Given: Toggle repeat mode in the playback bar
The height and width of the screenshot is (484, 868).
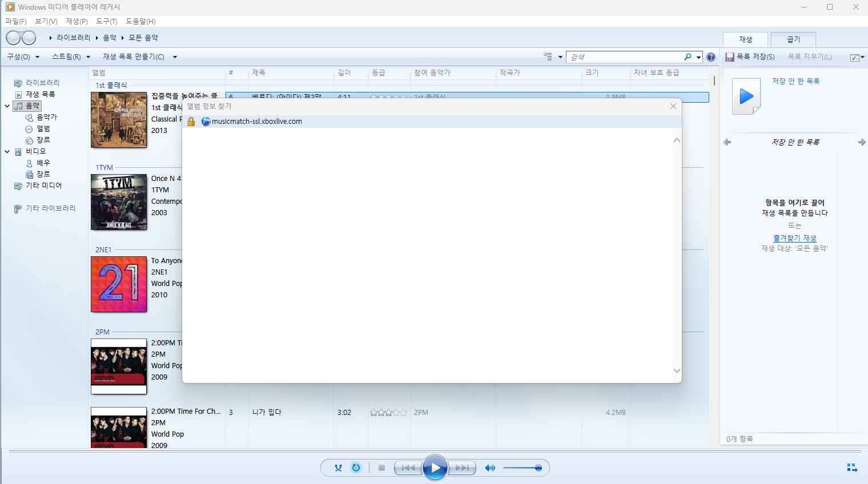Looking at the screenshot, I should 356,468.
